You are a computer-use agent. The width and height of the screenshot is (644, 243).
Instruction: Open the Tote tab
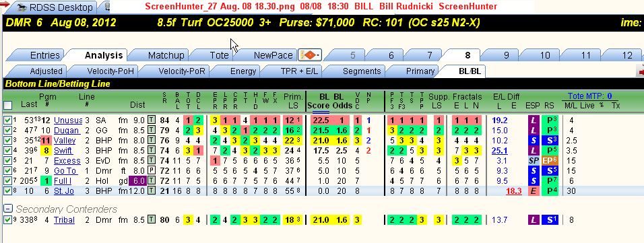(219, 55)
